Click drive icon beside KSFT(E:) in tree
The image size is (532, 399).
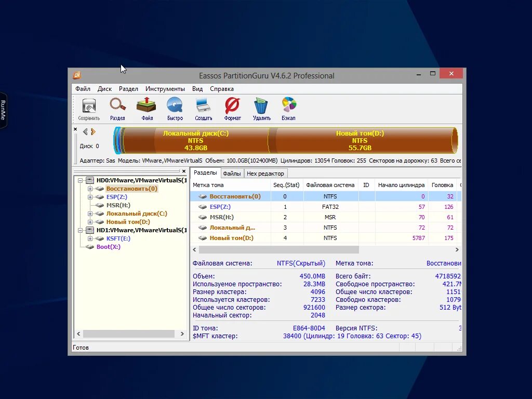99,238
